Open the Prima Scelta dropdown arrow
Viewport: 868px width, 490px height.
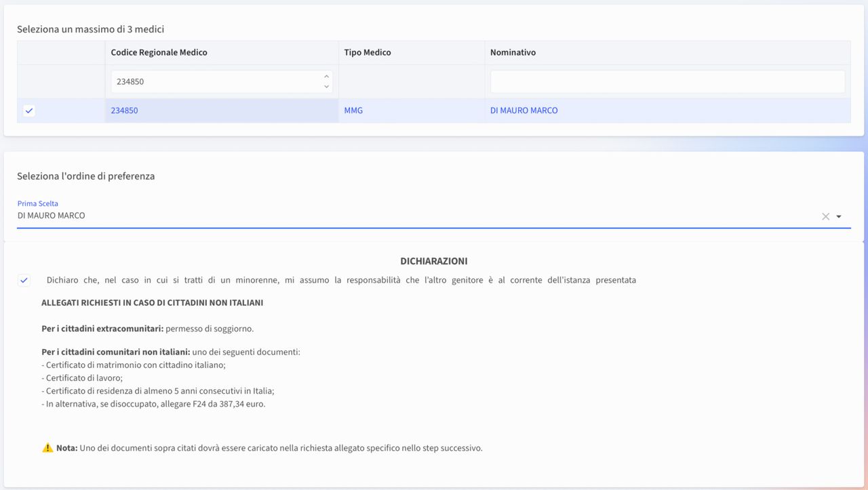tap(839, 216)
